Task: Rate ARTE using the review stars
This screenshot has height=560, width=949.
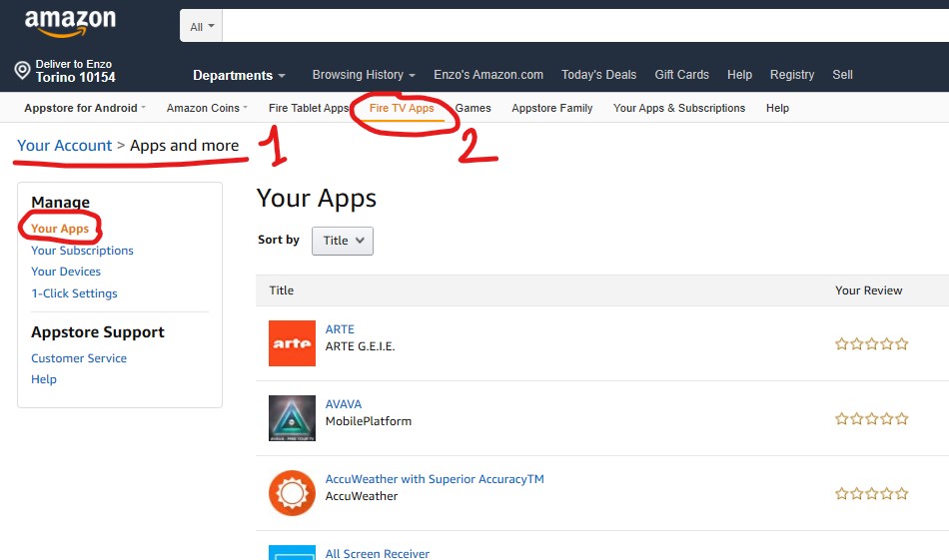Action: (x=871, y=344)
